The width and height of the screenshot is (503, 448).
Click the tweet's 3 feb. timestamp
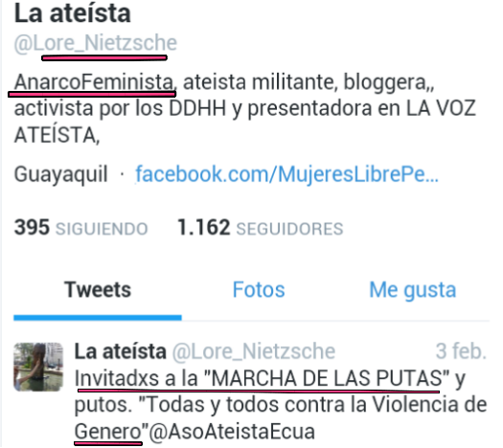[461, 351]
